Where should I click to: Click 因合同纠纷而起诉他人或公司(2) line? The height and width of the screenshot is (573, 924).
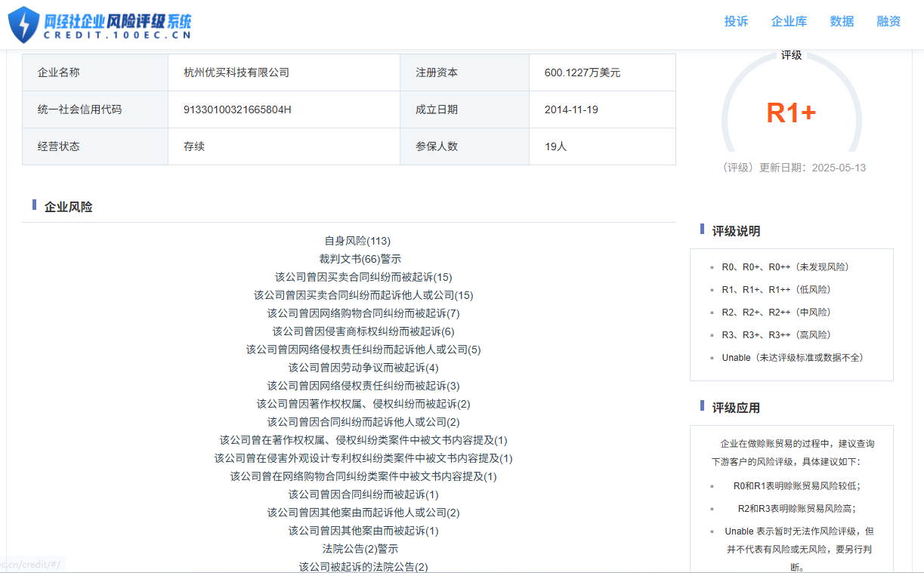coord(363,422)
